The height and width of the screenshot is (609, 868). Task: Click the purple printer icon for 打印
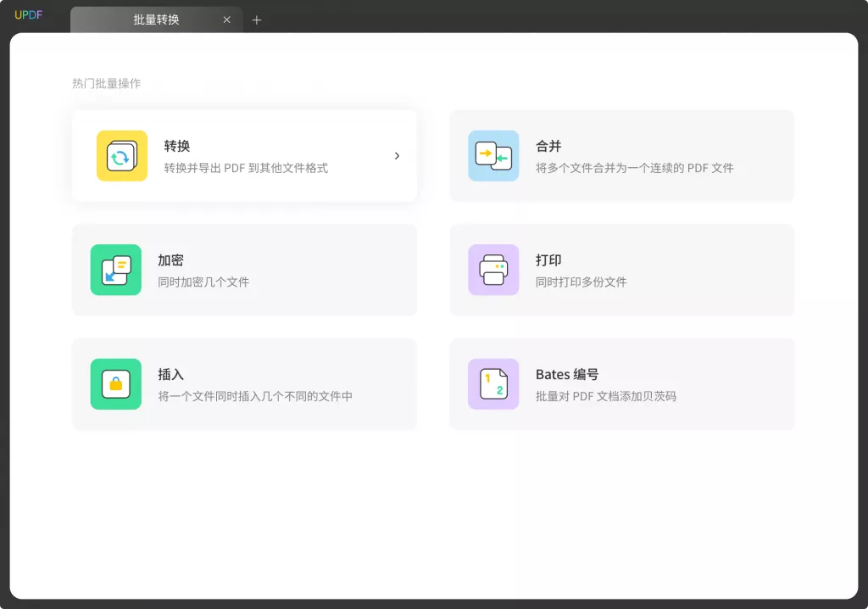coord(493,270)
